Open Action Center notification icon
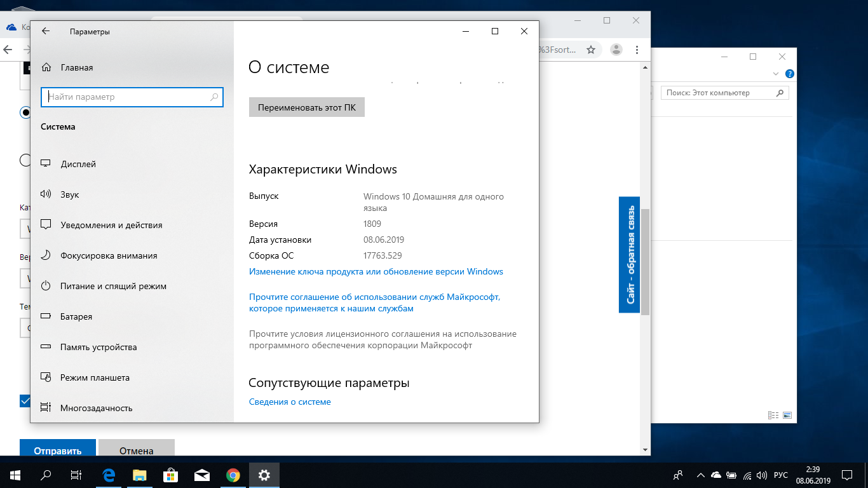This screenshot has width=868, height=488. [847, 475]
